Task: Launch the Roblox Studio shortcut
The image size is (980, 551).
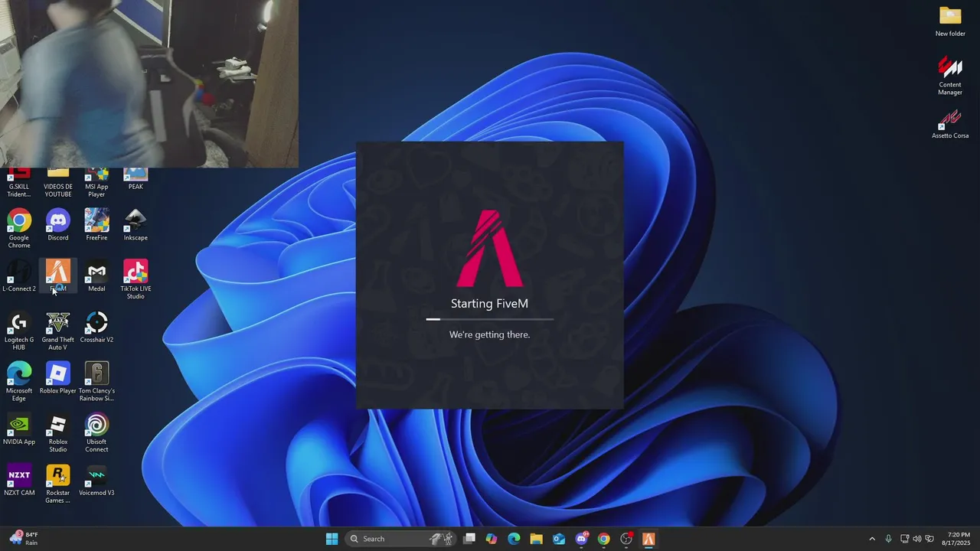Action: point(58,432)
